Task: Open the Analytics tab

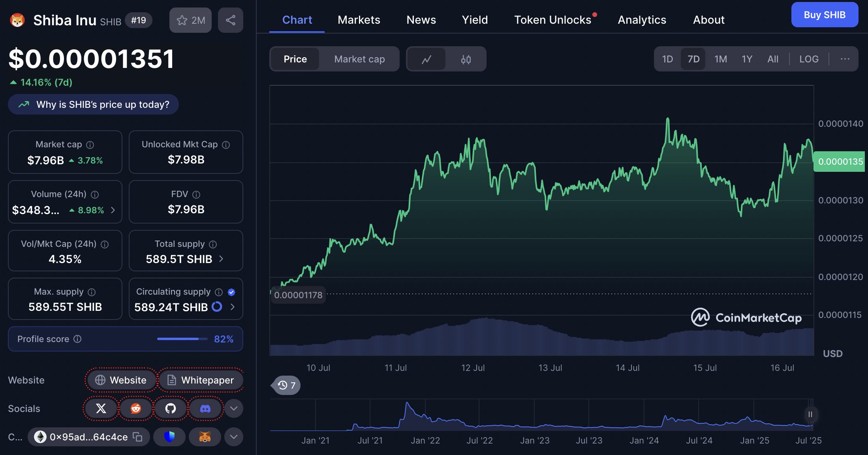Action: 642,20
